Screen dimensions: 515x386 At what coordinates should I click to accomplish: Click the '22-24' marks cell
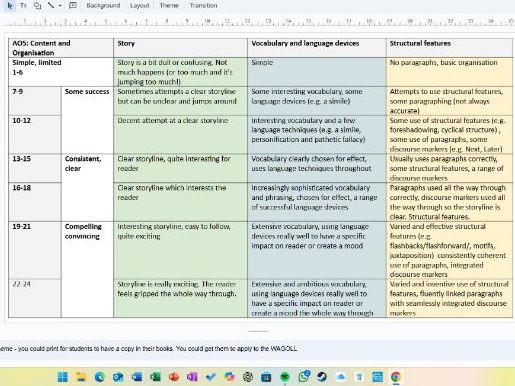pyautogui.click(x=35, y=298)
